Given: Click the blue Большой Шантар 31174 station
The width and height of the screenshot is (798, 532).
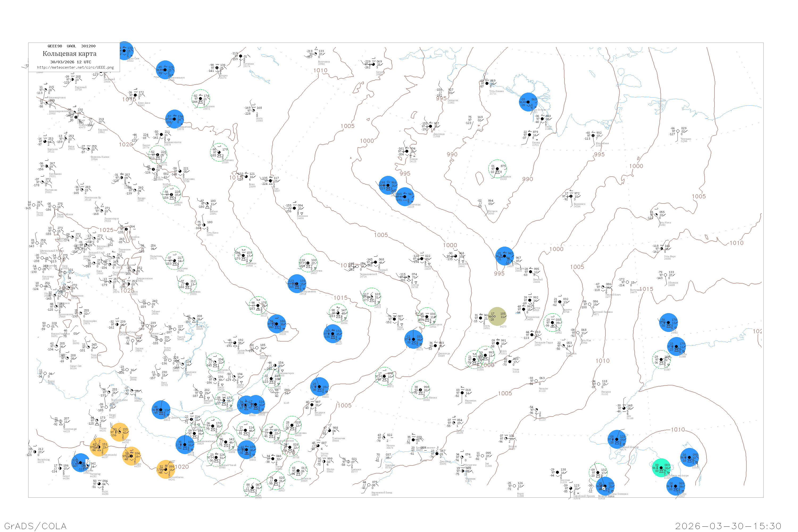Looking at the screenshot, I should [x=617, y=439].
